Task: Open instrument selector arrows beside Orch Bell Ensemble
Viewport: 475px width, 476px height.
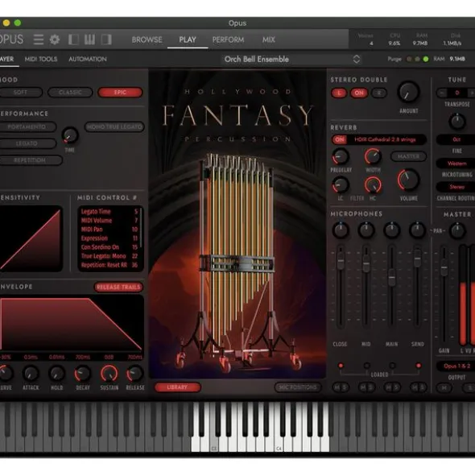Action: pyautogui.click(x=357, y=59)
